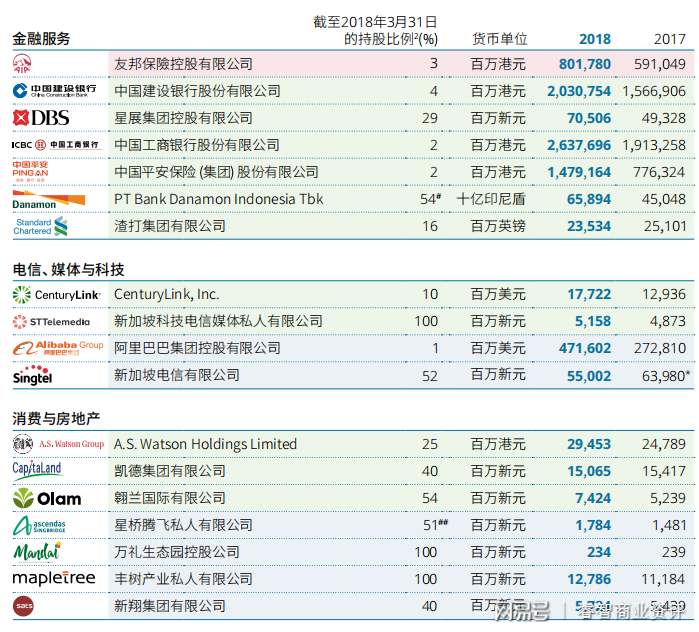Select 新加坡科技电信媒体私人有限公司 name
The height and width of the screenshot is (632, 699).
(x=218, y=321)
